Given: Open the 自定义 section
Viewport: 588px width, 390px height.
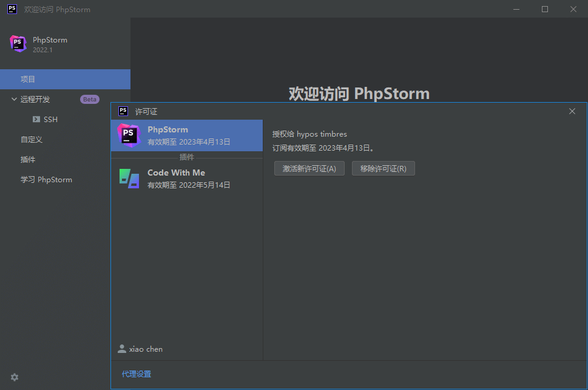Looking at the screenshot, I should coord(32,140).
